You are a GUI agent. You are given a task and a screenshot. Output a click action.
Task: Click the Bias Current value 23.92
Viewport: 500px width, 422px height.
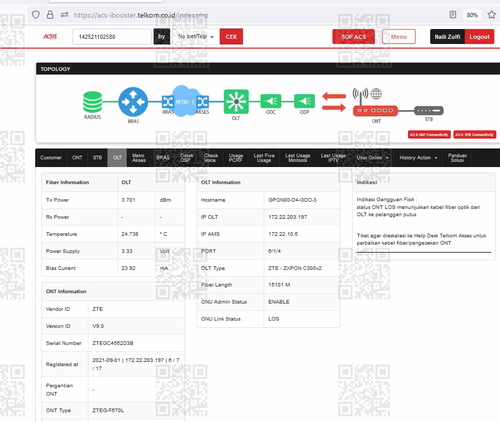(128, 268)
